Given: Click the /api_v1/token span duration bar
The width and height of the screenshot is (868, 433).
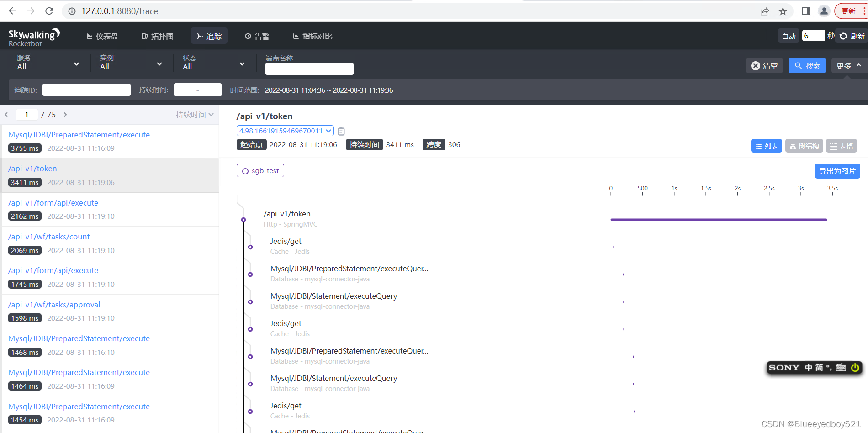Looking at the screenshot, I should click(719, 220).
